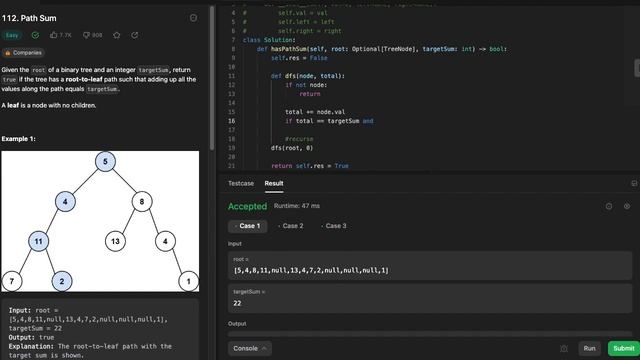The width and height of the screenshot is (640, 360).
Task: Click the return self.res code line
Action: (x=310, y=166)
